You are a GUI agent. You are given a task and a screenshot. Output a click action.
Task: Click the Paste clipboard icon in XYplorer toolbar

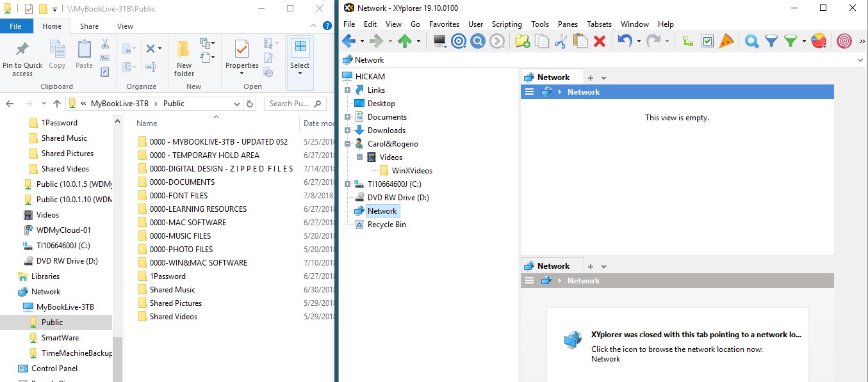580,41
